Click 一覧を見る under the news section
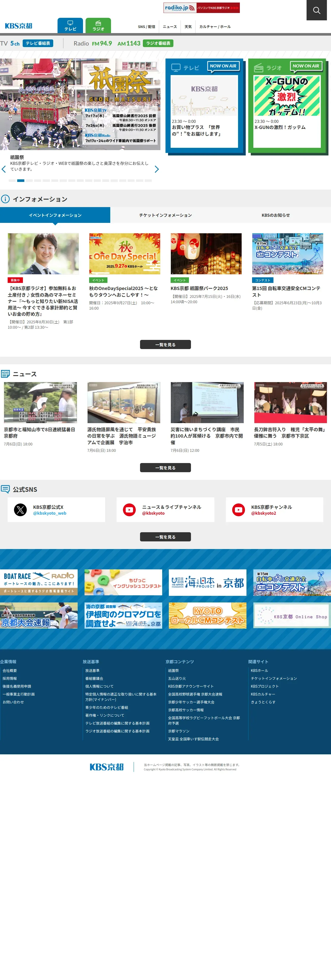This screenshot has height=980, width=331. tap(165, 468)
